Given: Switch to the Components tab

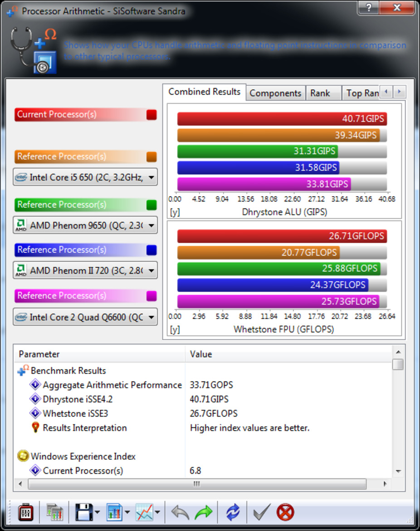Looking at the screenshot, I should click(x=275, y=93).
